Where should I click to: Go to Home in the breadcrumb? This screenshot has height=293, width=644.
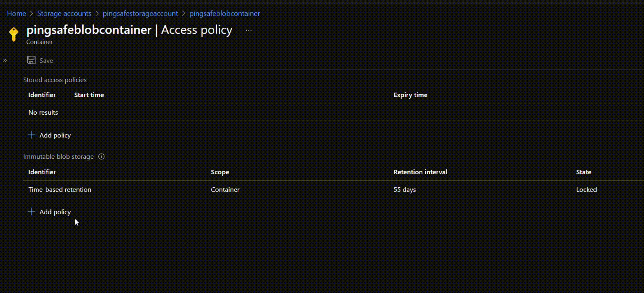(16, 13)
